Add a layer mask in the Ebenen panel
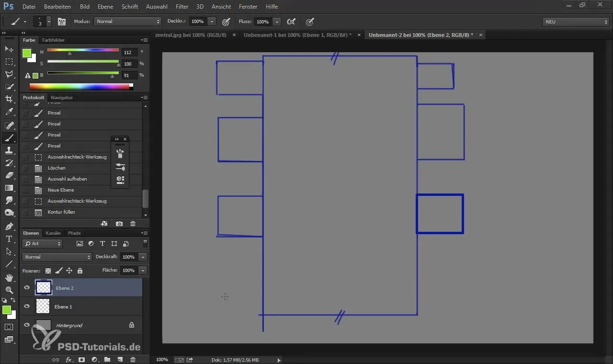Image resolution: width=613 pixels, height=364 pixels. [81, 359]
